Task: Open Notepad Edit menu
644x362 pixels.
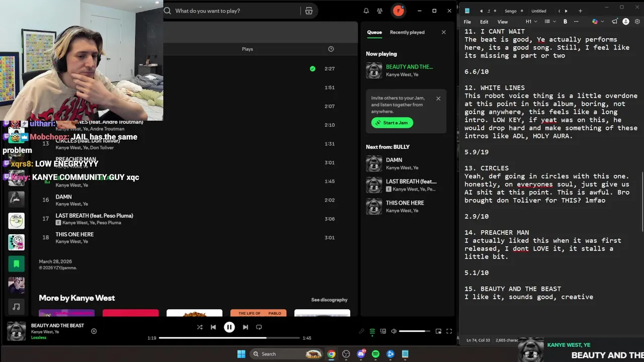Action: pyautogui.click(x=484, y=22)
